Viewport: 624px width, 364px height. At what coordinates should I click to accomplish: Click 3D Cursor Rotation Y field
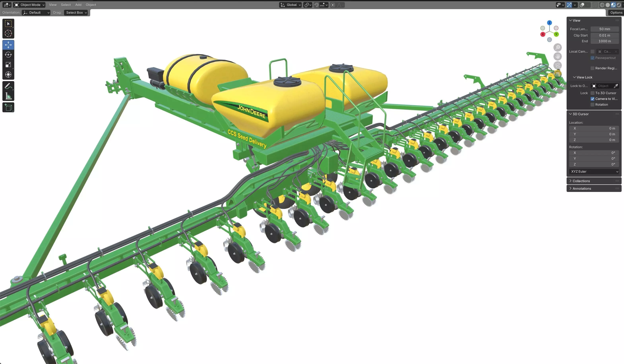coord(594,159)
